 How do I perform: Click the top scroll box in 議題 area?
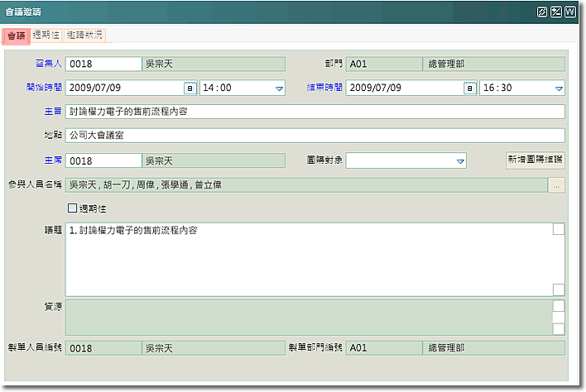[559, 229]
